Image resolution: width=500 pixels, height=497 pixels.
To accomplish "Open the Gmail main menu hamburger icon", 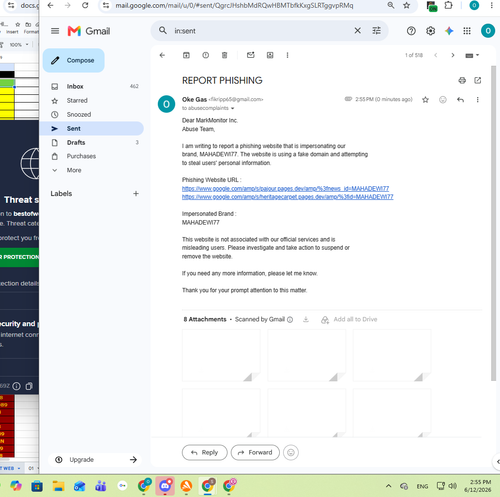I will [x=55, y=31].
